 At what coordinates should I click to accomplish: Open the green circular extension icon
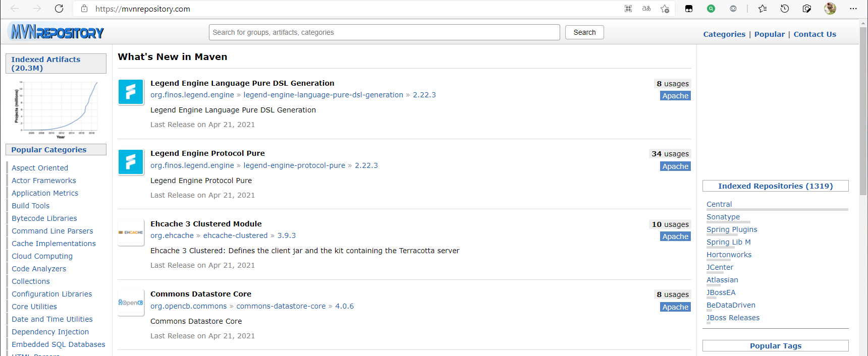coord(711,9)
